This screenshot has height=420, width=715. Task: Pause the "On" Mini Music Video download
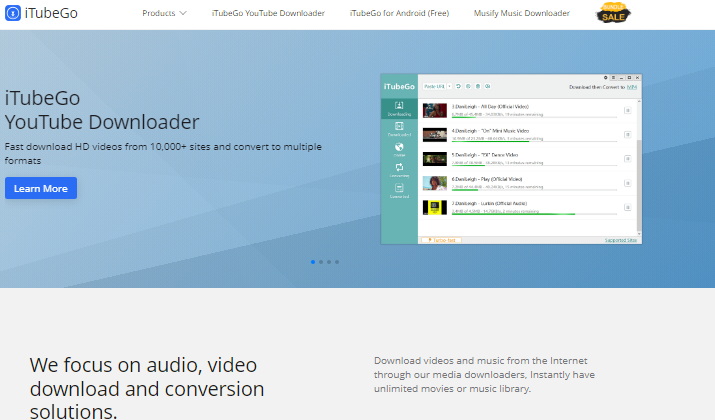tap(627, 135)
